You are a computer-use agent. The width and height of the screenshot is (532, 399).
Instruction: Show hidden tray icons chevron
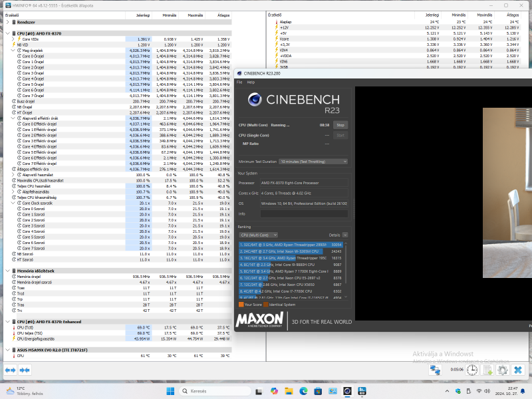click(447, 391)
